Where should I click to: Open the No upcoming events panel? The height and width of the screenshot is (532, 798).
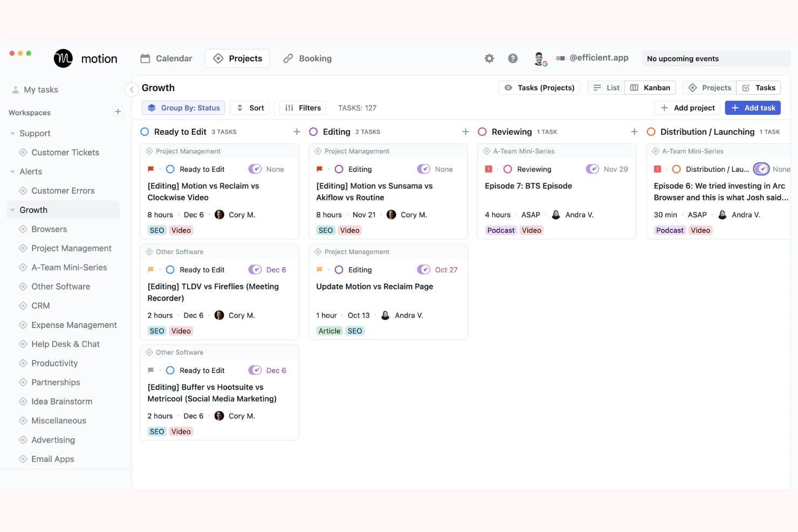(x=717, y=58)
